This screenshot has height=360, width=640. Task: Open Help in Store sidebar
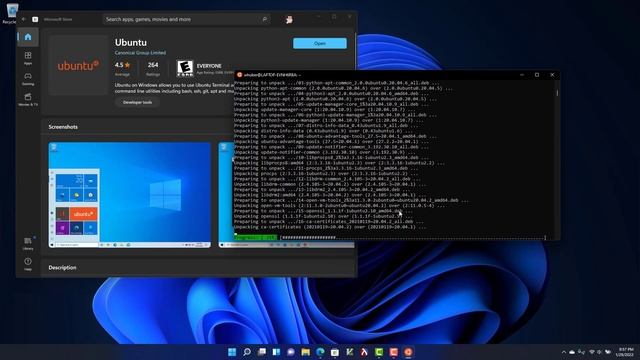(28, 264)
